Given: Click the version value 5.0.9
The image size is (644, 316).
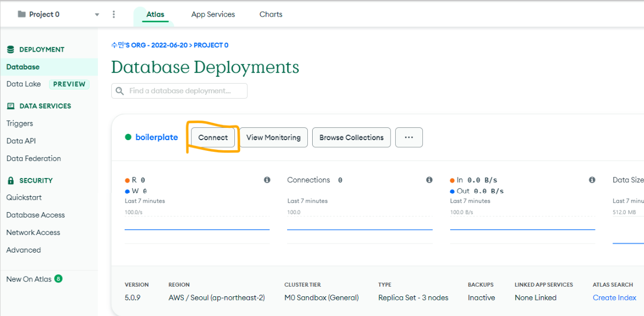Looking at the screenshot, I should click(133, 298).
